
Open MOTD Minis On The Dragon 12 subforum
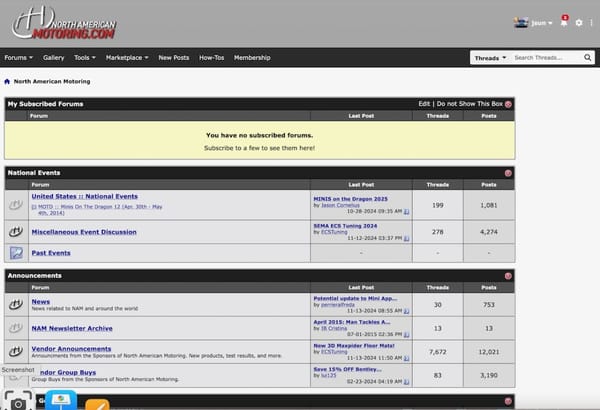tap(99, 210)
